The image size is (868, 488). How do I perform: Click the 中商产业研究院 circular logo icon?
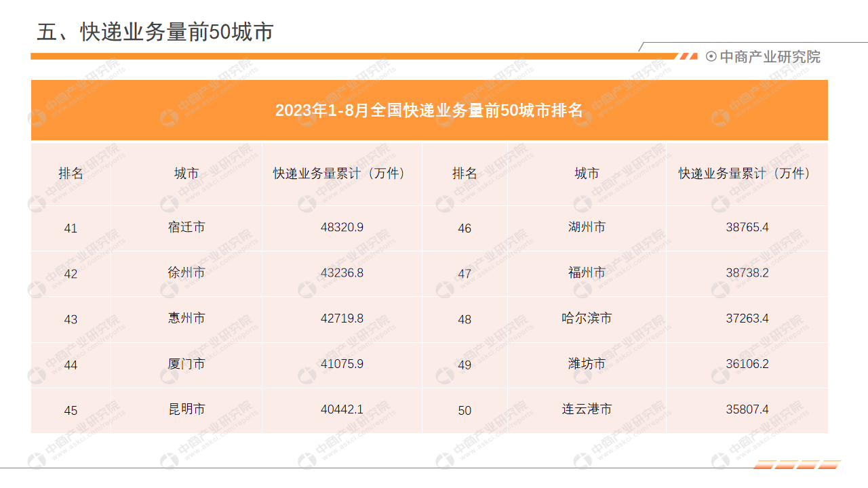tap(711, 57)
